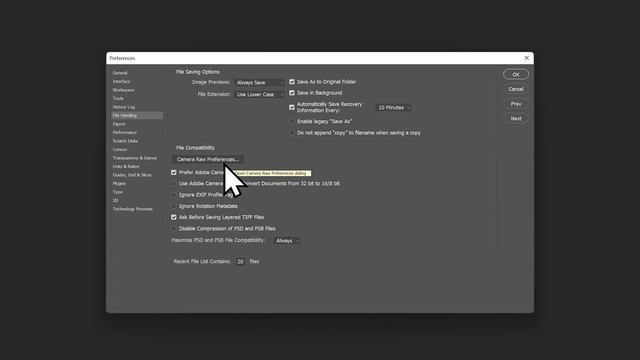Screen dimensions: 640x360
Task: Close the Preferences dialog window
Action: [527, 58]
